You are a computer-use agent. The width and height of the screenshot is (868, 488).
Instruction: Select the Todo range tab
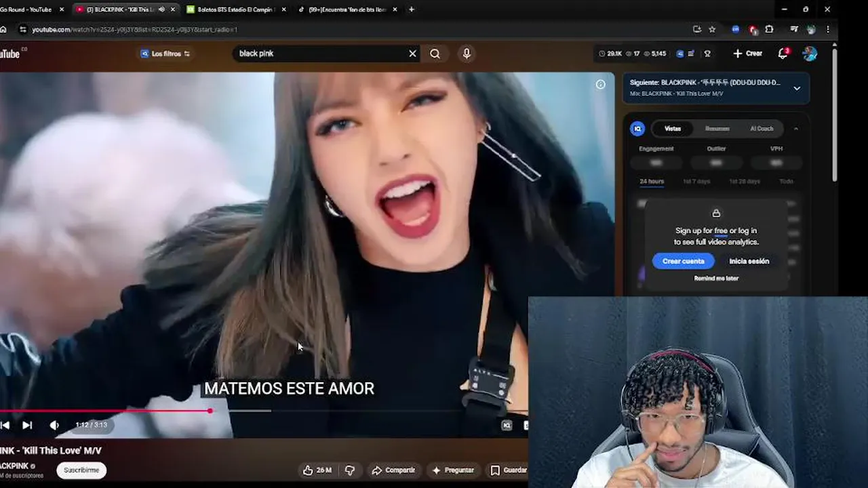tap(786, 181)
